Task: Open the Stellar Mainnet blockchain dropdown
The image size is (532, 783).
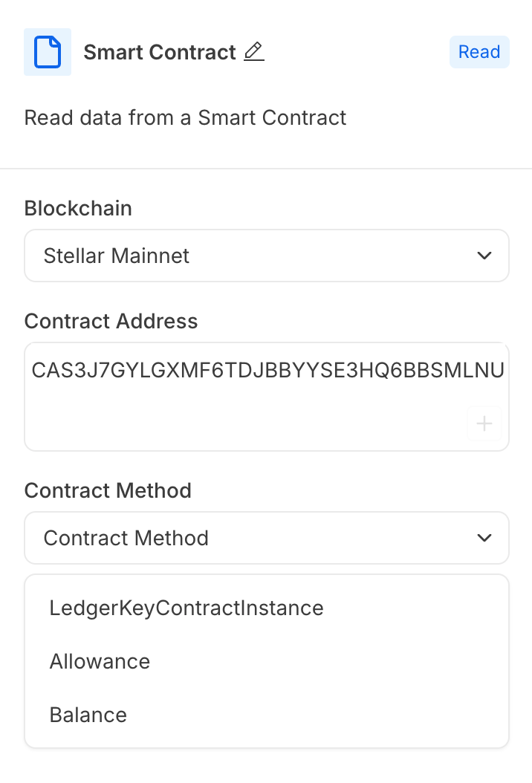Action: pos(267,256)
